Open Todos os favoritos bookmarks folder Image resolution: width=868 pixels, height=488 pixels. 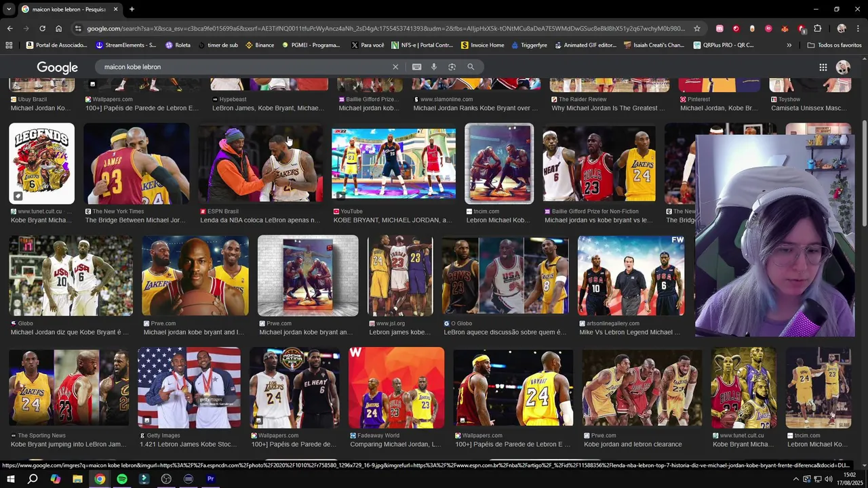tap(834, 45)
